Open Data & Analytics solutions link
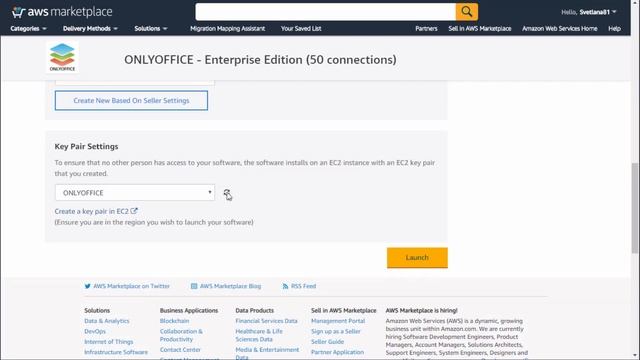 [x=107, y=321]
